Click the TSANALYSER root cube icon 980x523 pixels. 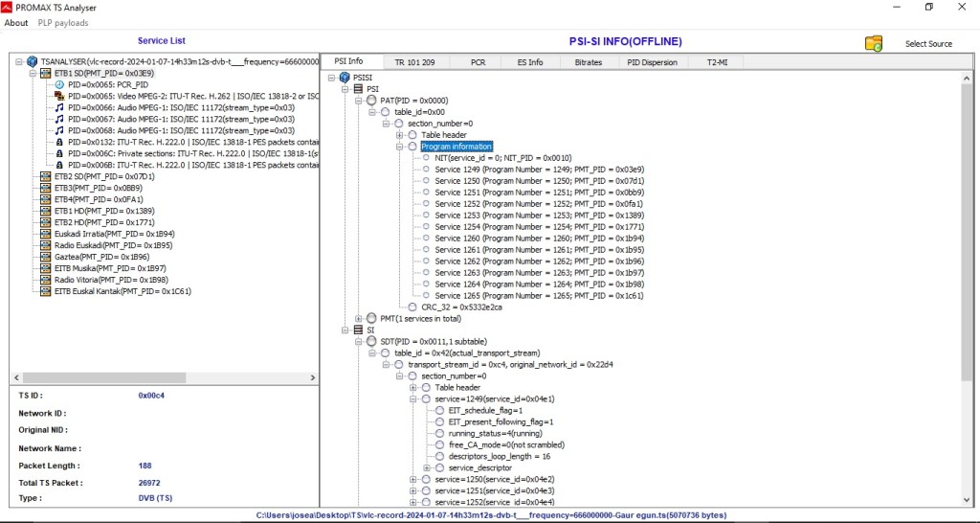(x=32, y=61)
